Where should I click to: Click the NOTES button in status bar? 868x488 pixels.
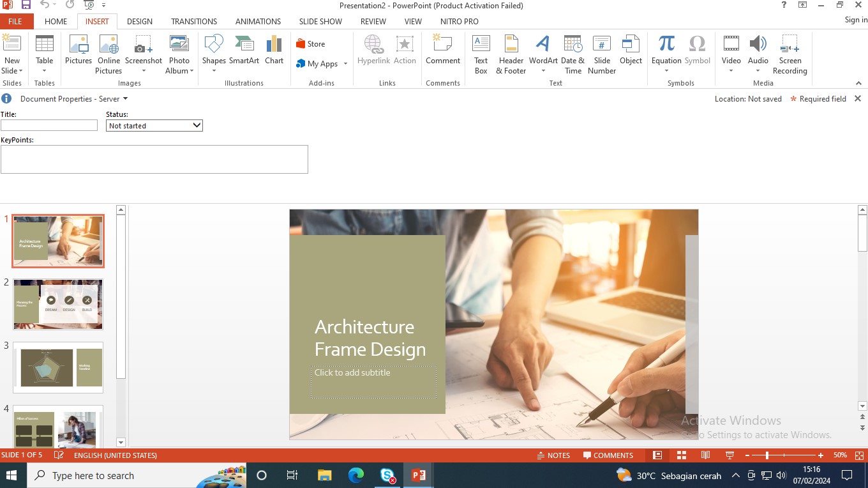click(554, 455)
